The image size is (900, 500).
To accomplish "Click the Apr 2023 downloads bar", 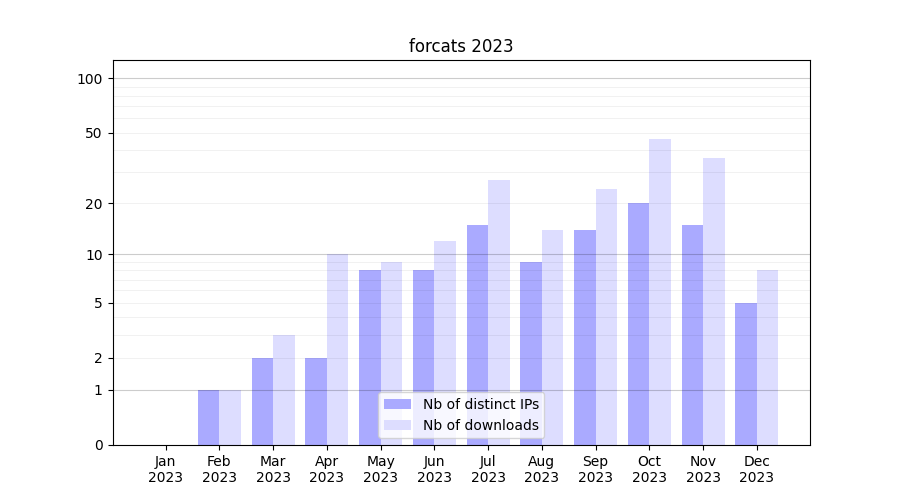I will 337,349.
